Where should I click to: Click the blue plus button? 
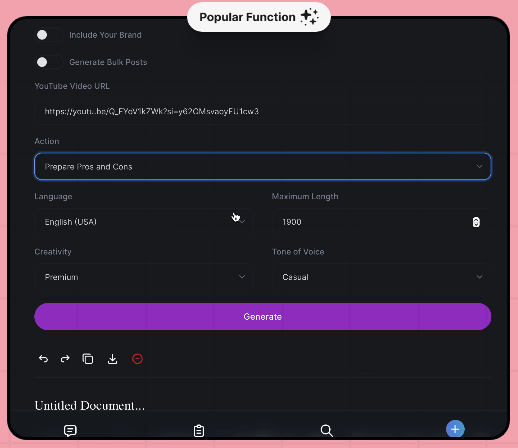tap(455, 429)
